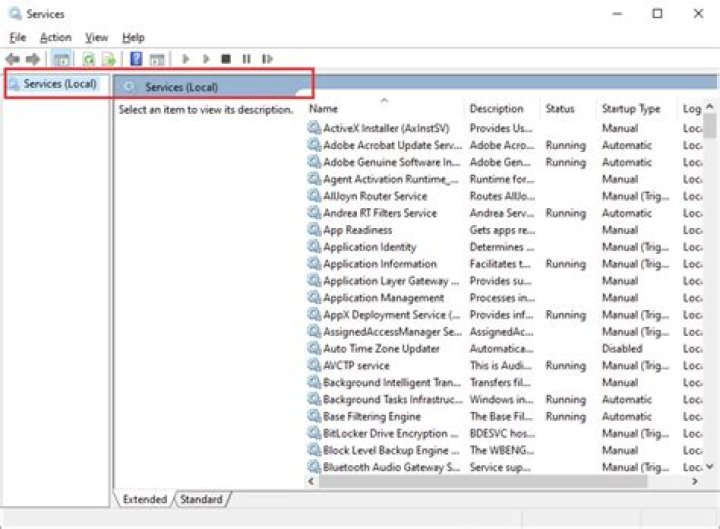Sort by the Status column header
The image size is (720, 529).
[560, 108]
